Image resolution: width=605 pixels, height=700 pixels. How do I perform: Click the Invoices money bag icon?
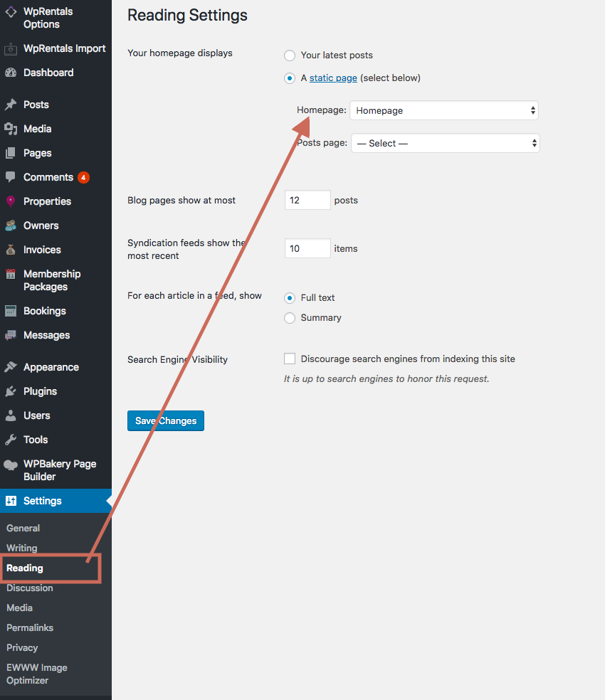point(11,250)
